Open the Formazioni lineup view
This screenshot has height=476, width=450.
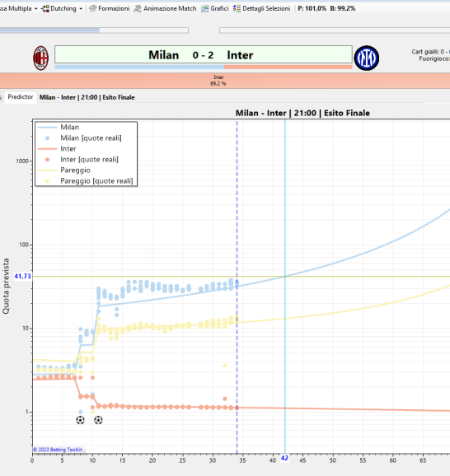click(x=110, y=8)
